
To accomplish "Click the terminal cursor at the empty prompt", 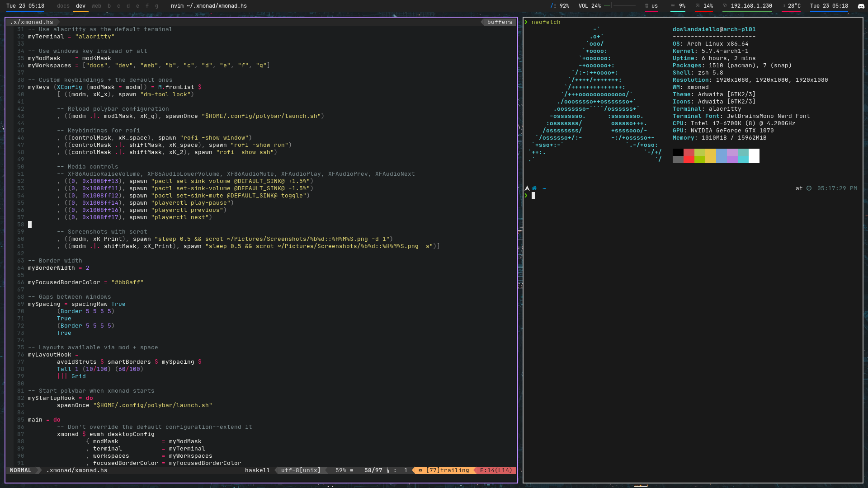I will pyautogui.click(x=533, y=196).
